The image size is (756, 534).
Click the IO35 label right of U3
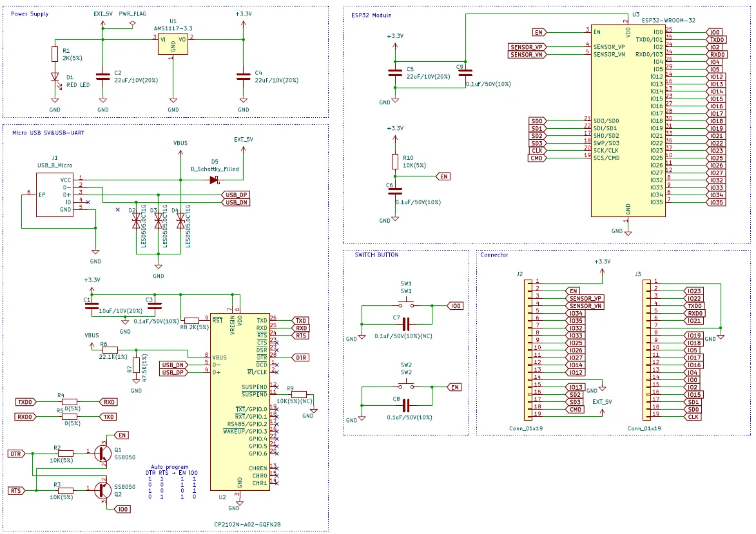click(x=716, y=202)
